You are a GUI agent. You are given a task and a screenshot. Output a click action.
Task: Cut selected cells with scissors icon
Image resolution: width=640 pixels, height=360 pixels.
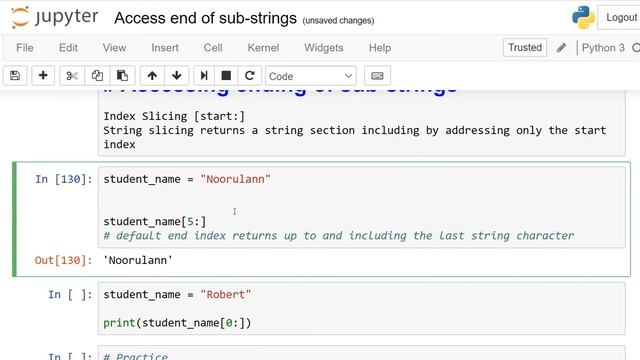[72, 76]
